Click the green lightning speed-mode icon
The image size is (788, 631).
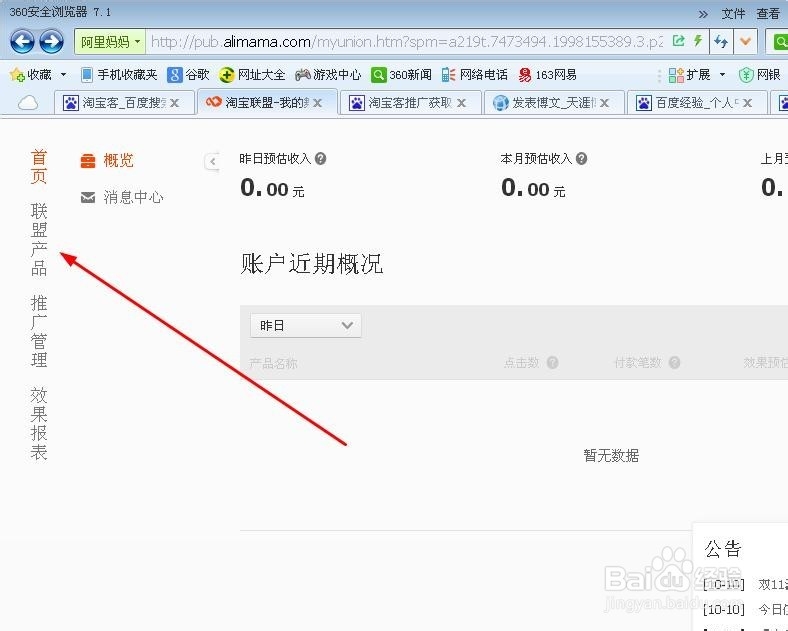pos(698,40)
